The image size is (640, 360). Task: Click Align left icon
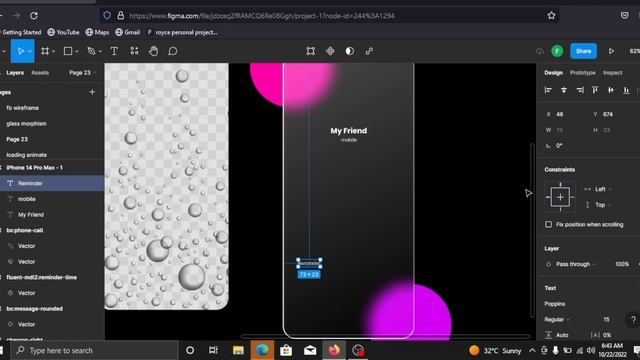click(548, 90)
